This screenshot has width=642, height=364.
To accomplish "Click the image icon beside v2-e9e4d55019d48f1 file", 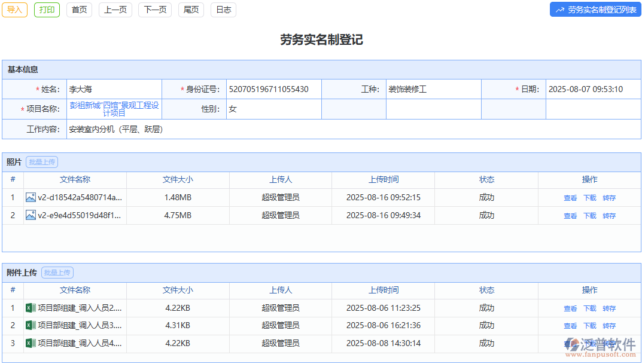I will pos(31,215).
